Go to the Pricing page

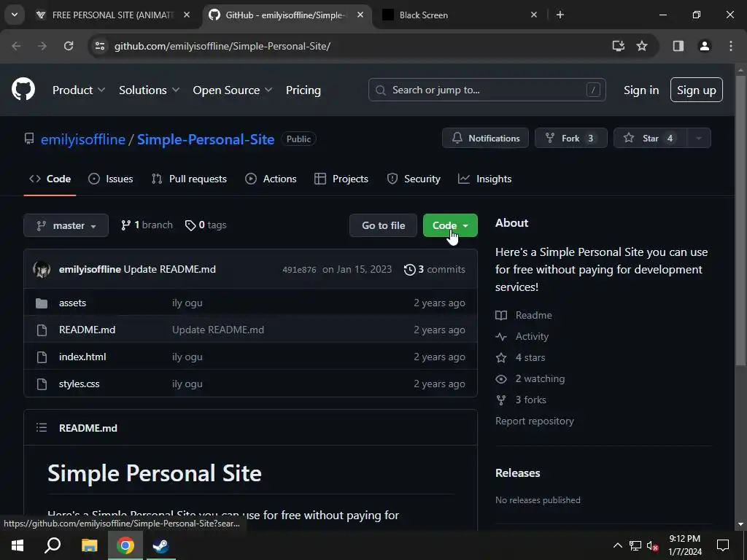pos(303,90)
